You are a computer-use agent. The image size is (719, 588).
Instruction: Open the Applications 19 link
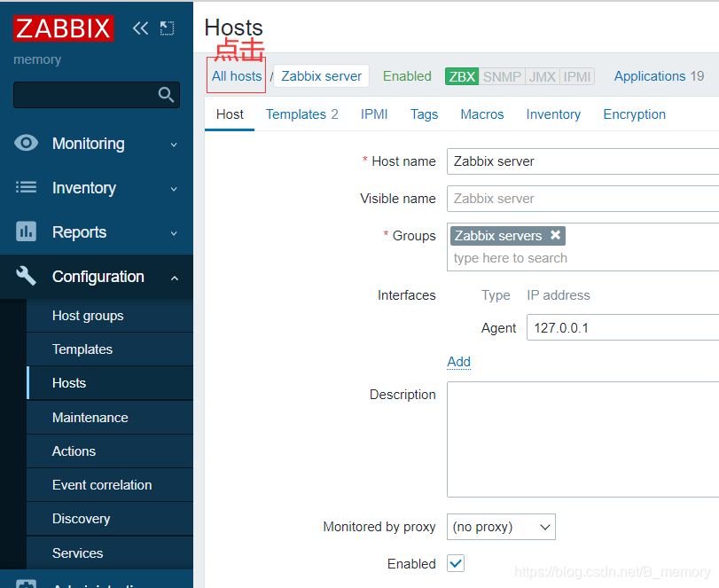coord(659,76)
